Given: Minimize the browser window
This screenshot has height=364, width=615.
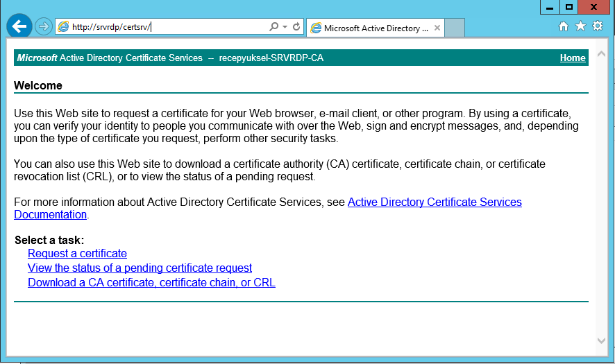Looking at the screenshot, I should point(550,7).
